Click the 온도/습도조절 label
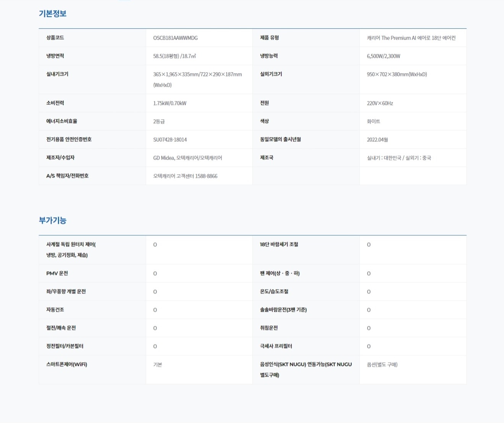Screen dimensions: 504x423 274,291
